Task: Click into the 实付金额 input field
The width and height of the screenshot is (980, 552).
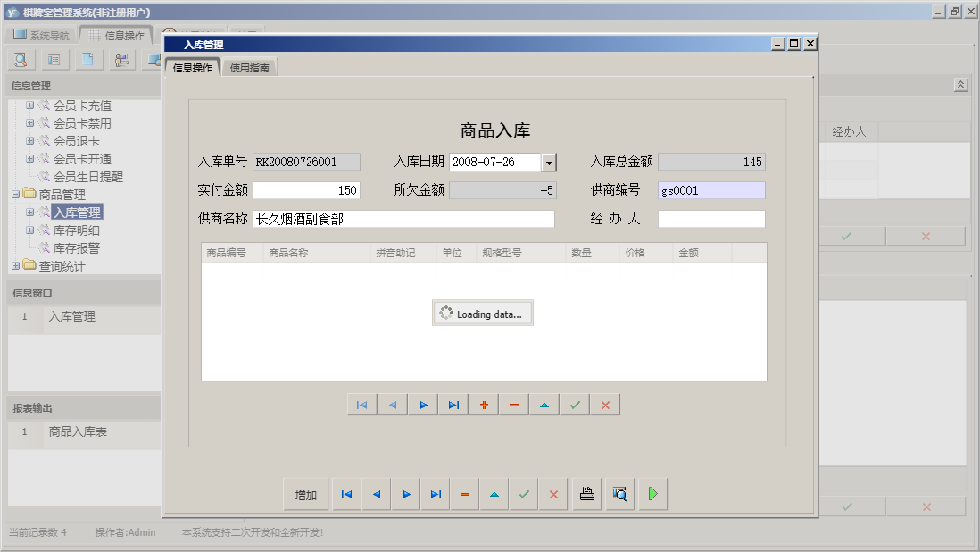Action: [x=307, y=189]
